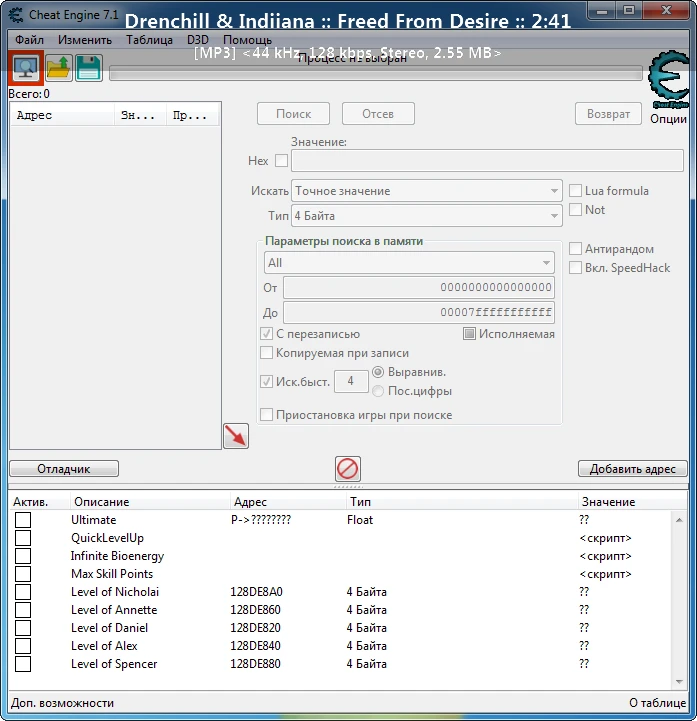
Task: Enable Lua formula checkbox
Action: pyautogui.click(x=575, y=190)
